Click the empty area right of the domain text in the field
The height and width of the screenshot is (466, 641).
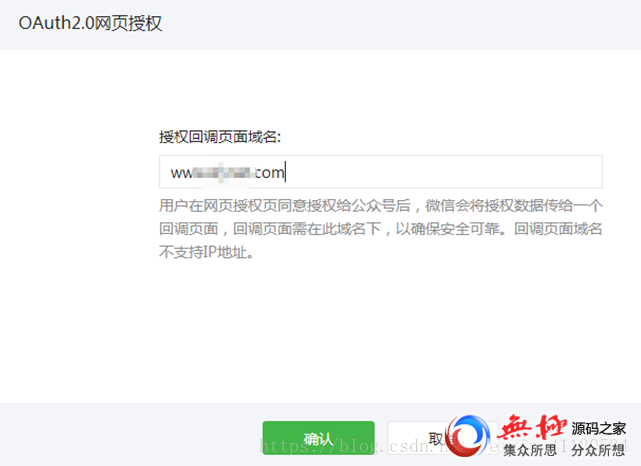point(444,172)
